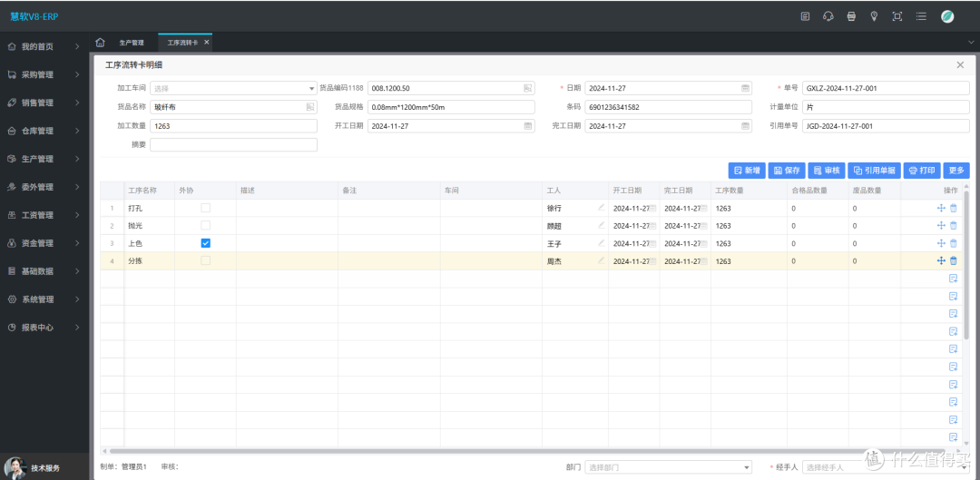
Task: Open the 加工车间 dropdown
Action: coord(234,88)
